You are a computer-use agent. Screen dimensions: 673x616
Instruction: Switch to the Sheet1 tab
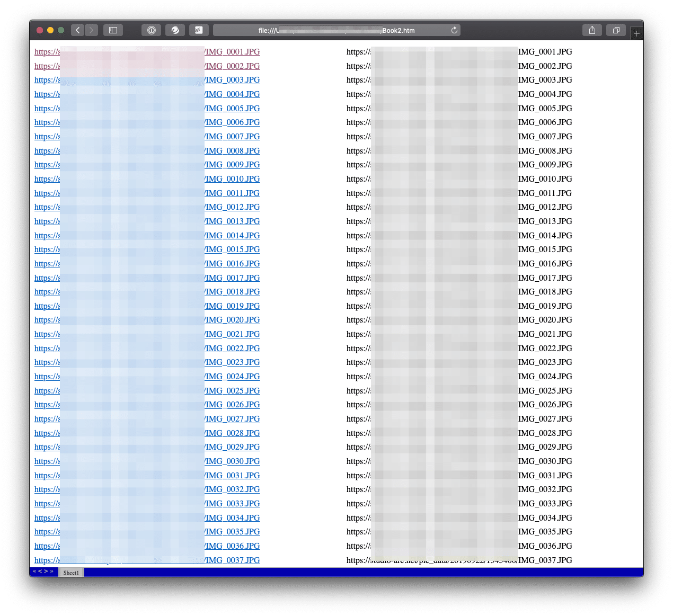(71, 573)
